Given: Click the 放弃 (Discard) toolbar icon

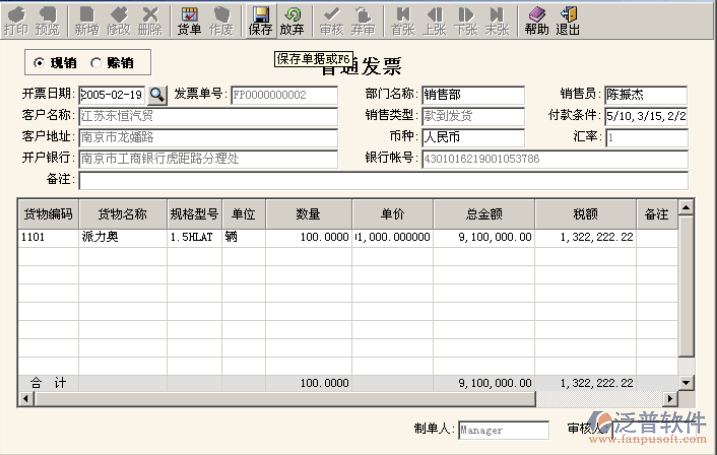Looking at the screenshot, I should 292,20.
